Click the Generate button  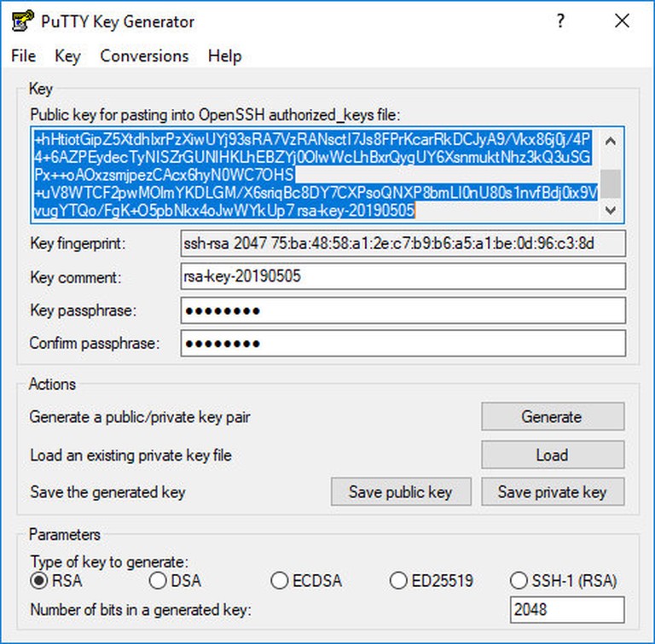tap(553, 416)
